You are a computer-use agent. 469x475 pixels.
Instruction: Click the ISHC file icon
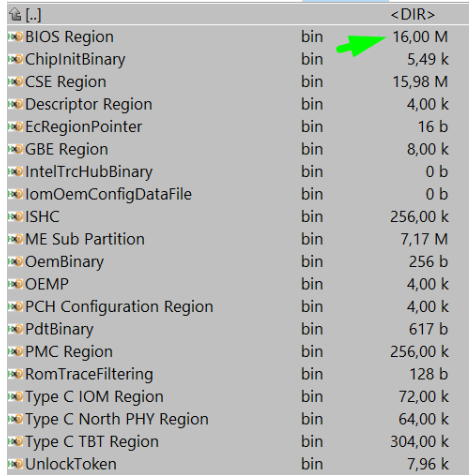(x=15, y=217)
